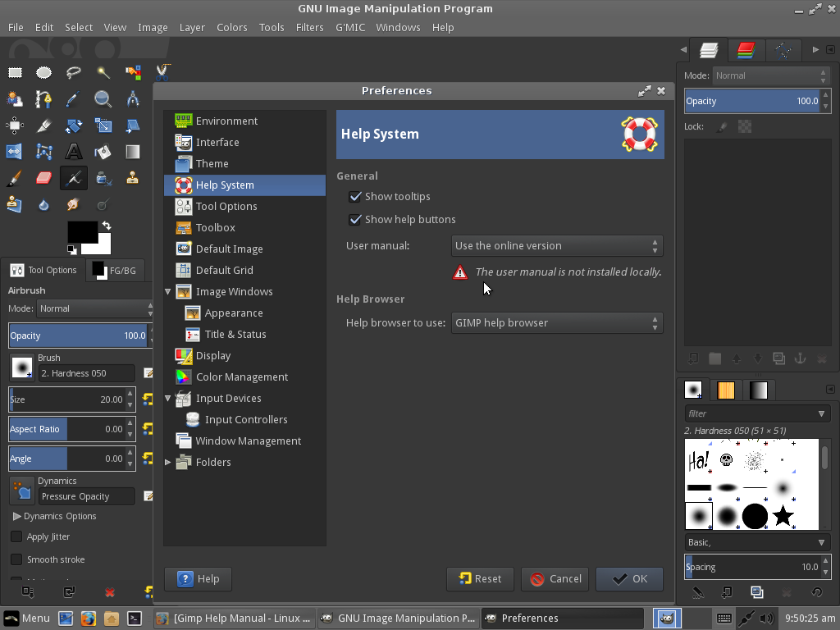The height and width of the screenshot is (630, 840).
Task: Select Tool Options in preferences list
Action: pyautogui.click(x=244, y=206)
